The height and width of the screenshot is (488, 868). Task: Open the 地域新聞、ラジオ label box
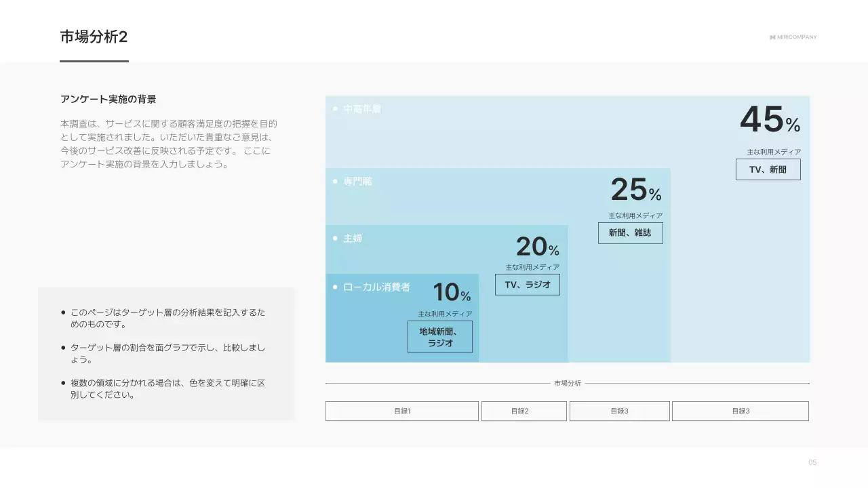click(439, 337)
